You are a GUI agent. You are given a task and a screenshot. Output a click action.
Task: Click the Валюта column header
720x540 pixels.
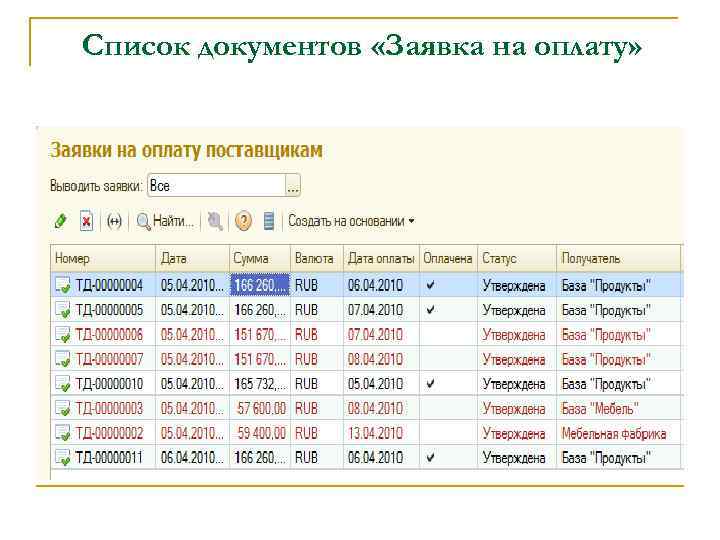tap(317, 259)
